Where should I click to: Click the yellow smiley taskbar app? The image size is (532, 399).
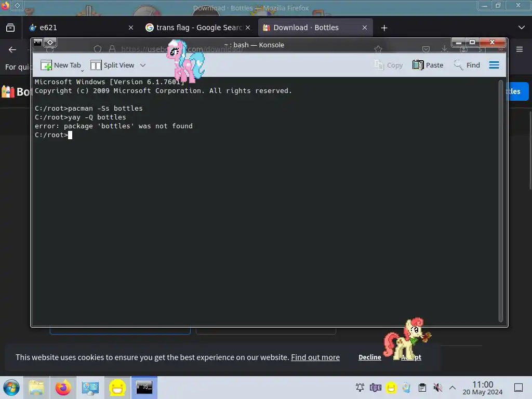[x=117, y=388]
